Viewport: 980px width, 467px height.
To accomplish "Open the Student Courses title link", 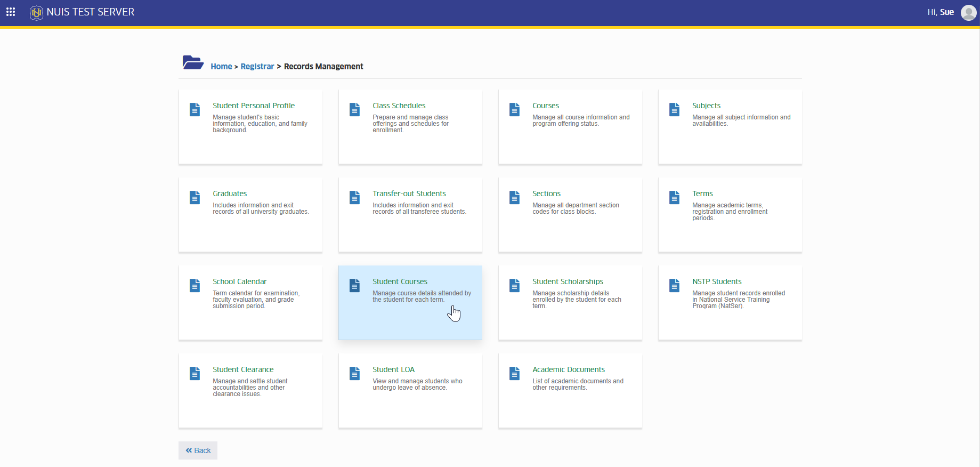I will (400, 281).
